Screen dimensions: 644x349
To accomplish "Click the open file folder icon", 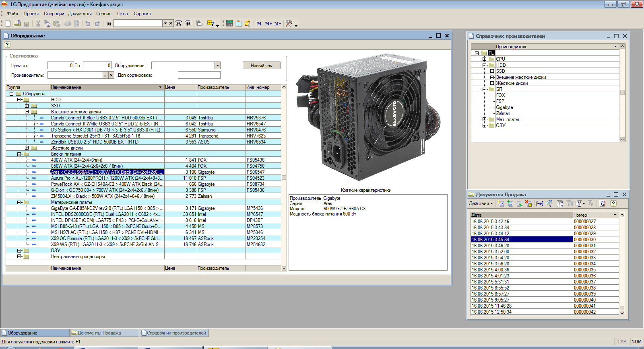I will click(x=17, y=23).
